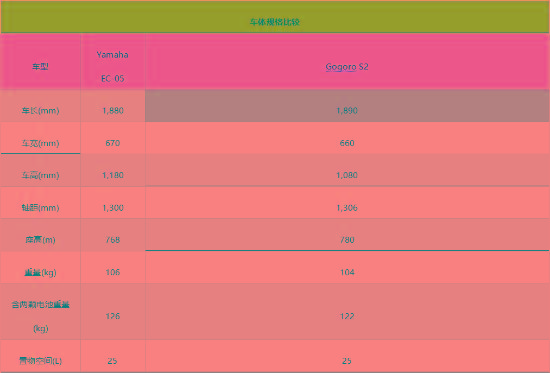Viewport: 550px width, 373px height.
Task: Click the value 126
Action: click(113, 316)
